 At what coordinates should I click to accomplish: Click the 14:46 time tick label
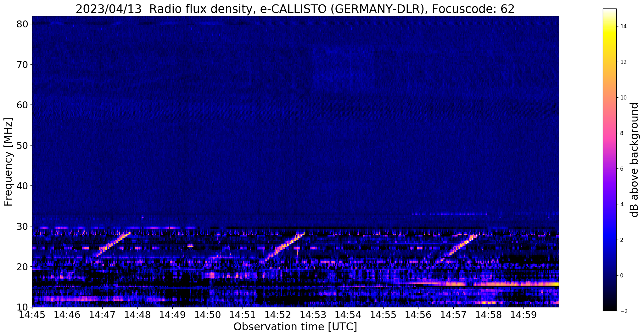(x=67, y=315)
